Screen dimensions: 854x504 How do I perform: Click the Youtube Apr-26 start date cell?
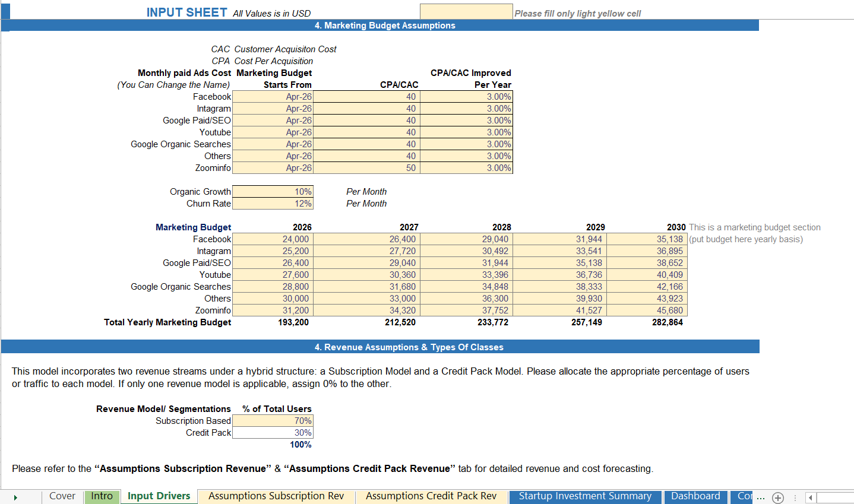tap(273, 132)
